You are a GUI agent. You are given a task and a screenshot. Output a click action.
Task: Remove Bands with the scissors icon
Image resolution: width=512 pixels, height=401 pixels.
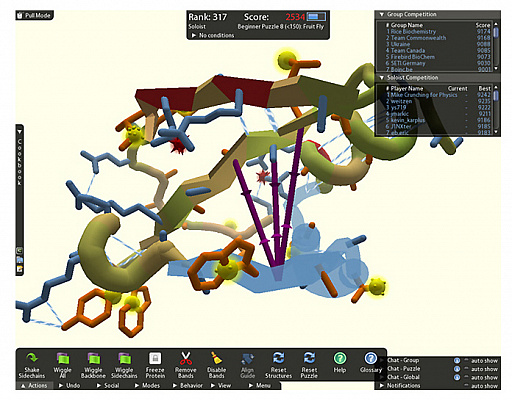point(185,359)
